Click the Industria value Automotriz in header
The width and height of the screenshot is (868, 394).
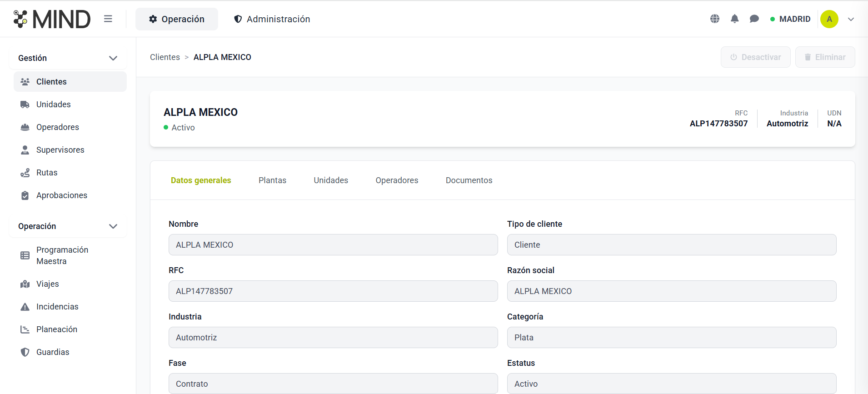pos(787,124)
